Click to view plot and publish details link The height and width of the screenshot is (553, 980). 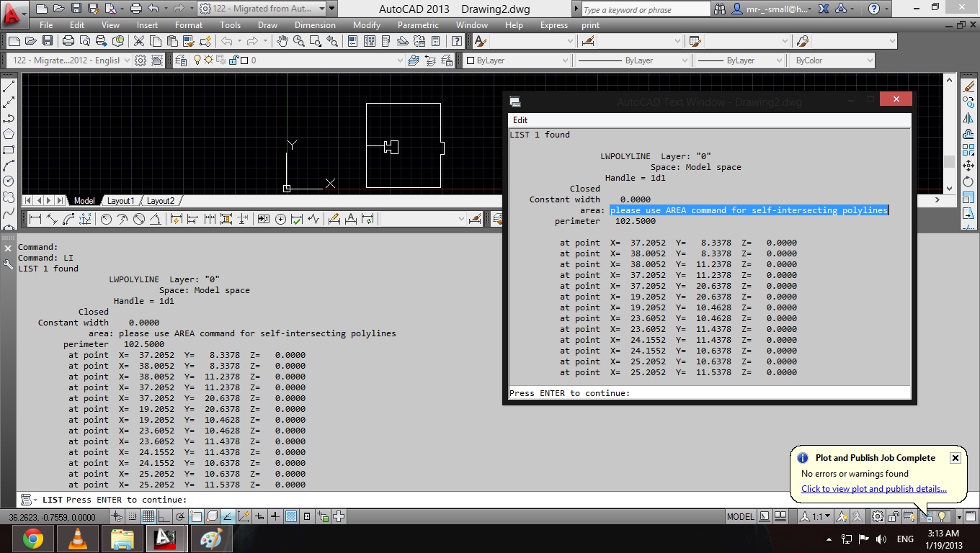click(x=874, y=489)
